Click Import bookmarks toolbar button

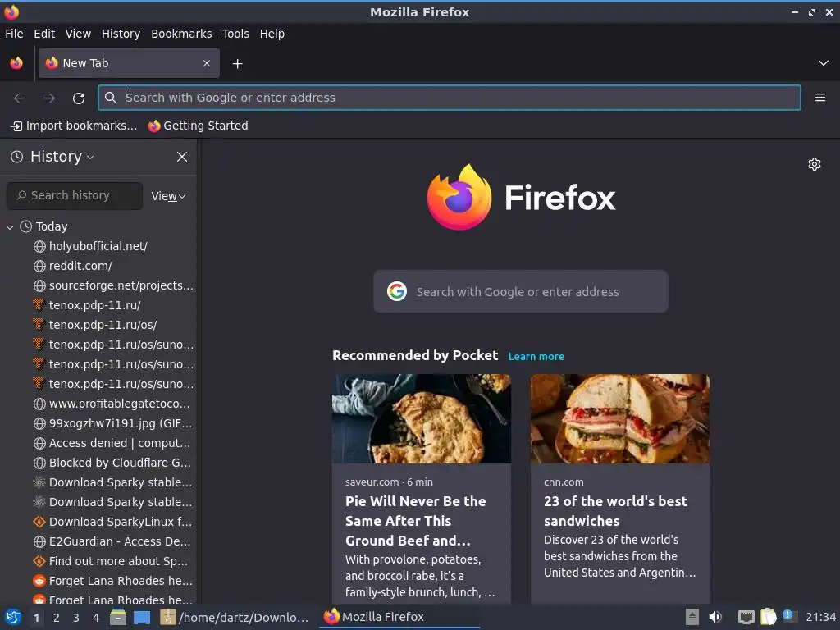click(74, 126)
